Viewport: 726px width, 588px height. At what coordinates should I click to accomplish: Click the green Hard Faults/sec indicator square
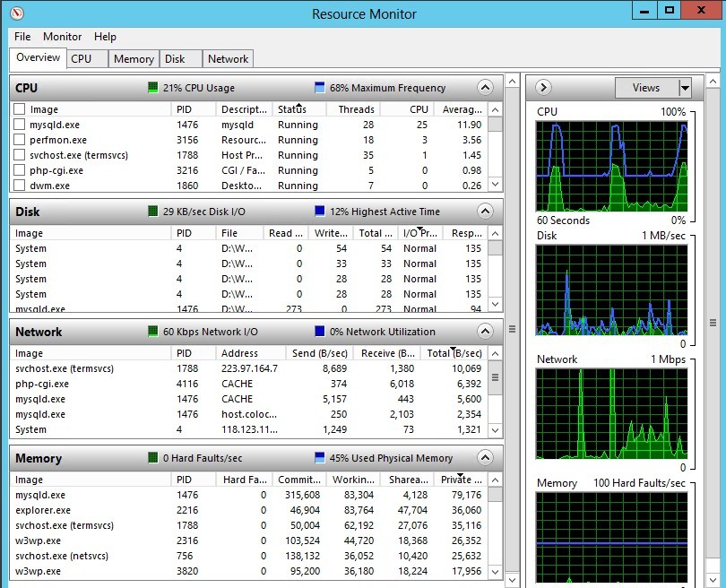pyautogui.click(x=152, y=457)
